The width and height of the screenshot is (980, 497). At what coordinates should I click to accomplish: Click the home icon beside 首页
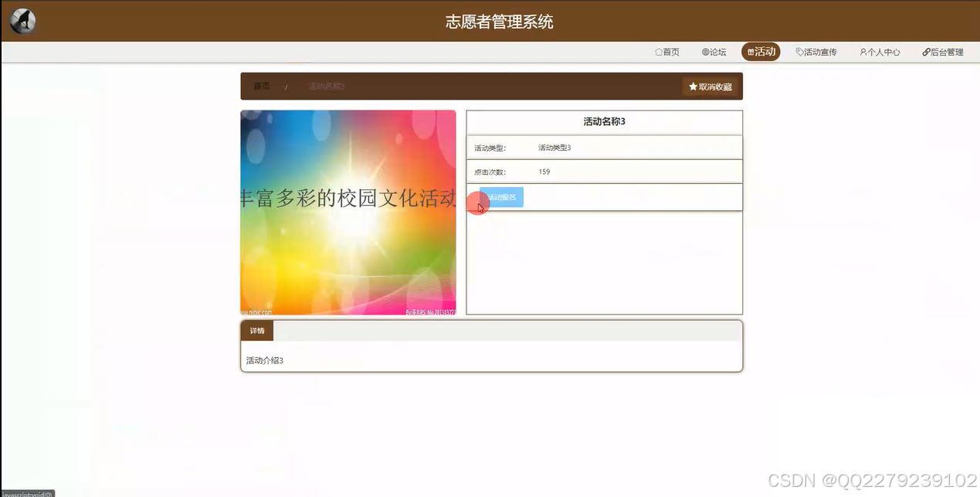tap(657, 52)
